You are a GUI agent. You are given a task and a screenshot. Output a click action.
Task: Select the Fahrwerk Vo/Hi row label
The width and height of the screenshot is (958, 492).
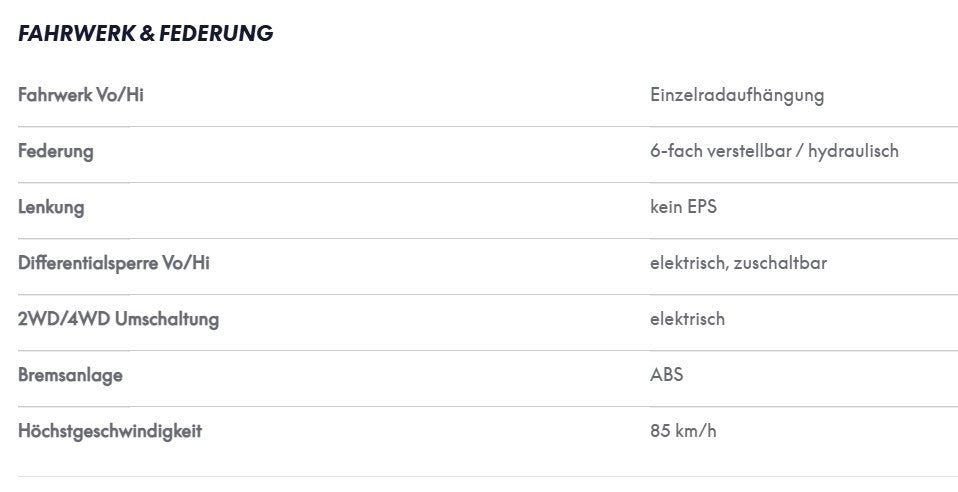tap(81, 95)
